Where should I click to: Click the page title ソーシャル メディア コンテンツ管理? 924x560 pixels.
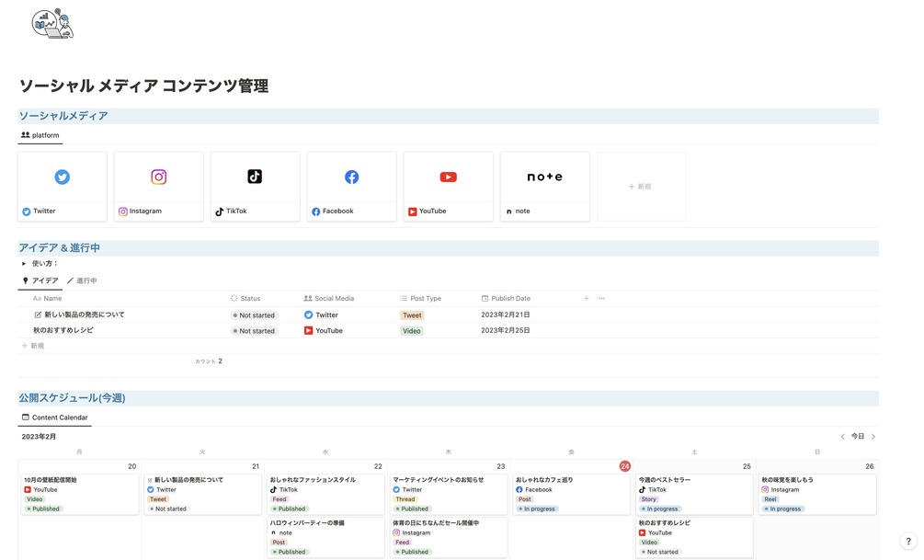[143, 86]
